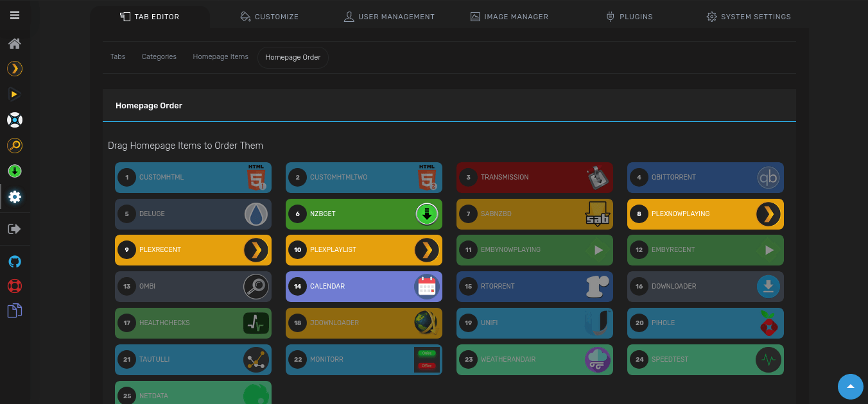Open the User Management tab

tap(389, 17)
